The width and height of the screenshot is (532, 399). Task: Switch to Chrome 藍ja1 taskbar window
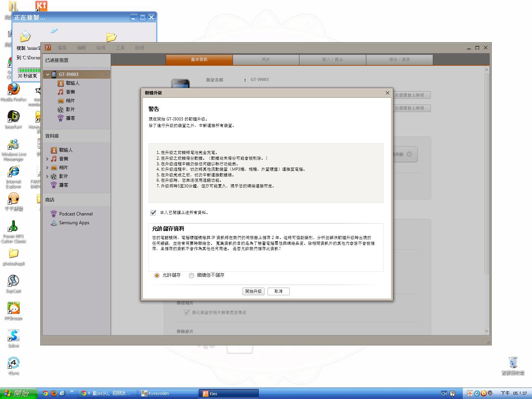tap(107, 394)
